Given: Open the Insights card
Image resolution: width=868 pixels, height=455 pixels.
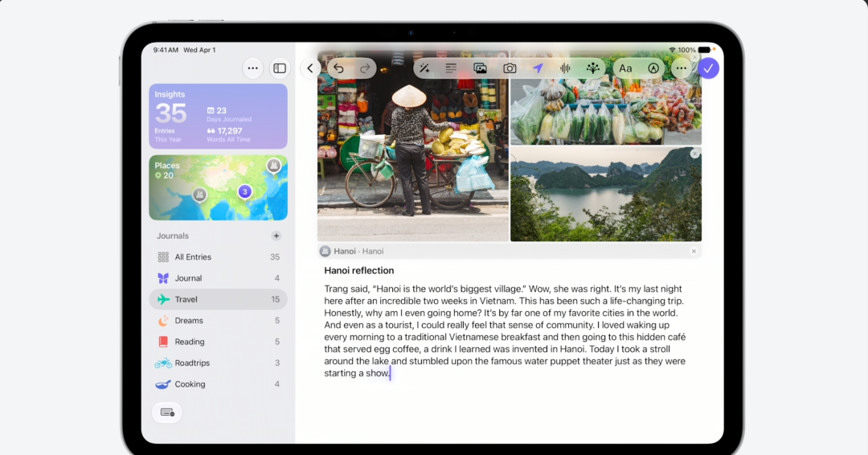Looking at the screenshot, I should point(218,117).
